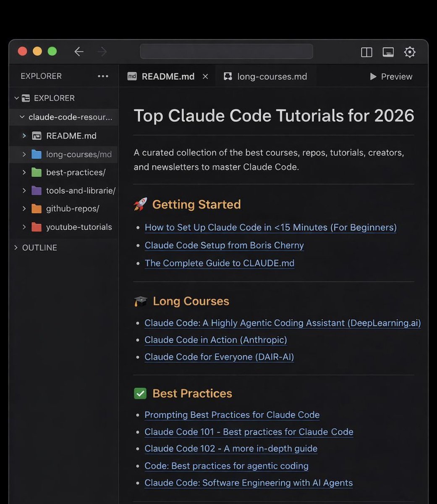This screenshot has height=504, width=437.
Task: Go back with the left arrow
Action: (79, 52)
